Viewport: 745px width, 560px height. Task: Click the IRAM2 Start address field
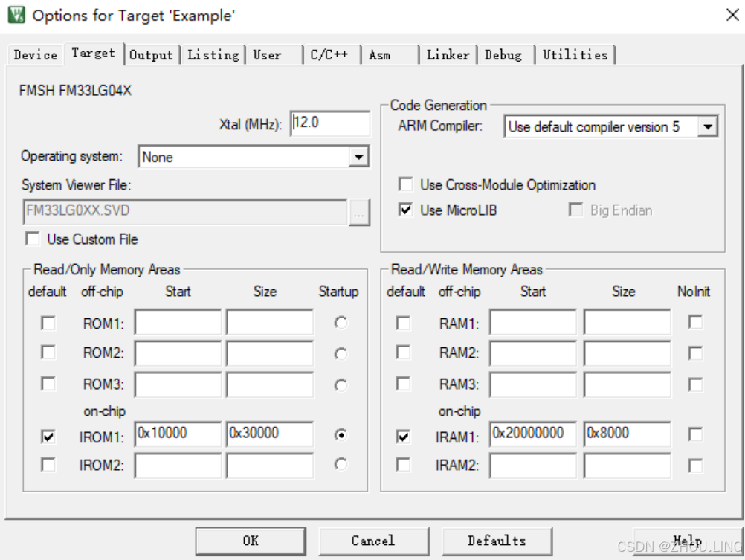(533, 466)
